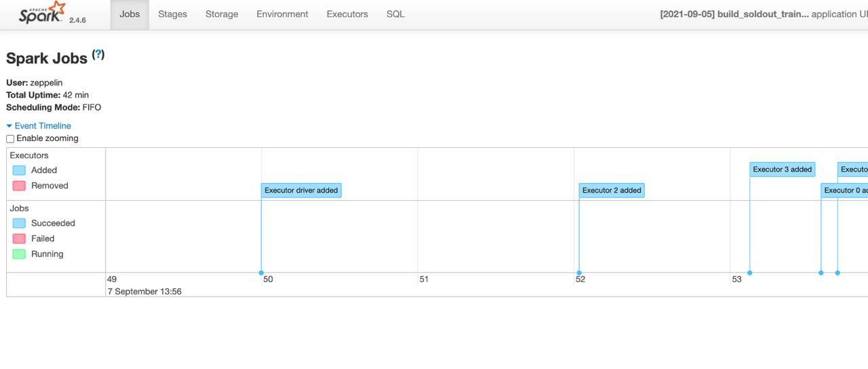Click the red Removed executors swatch
The height and width of the screenshot is (369, 868).
point(19,186)
